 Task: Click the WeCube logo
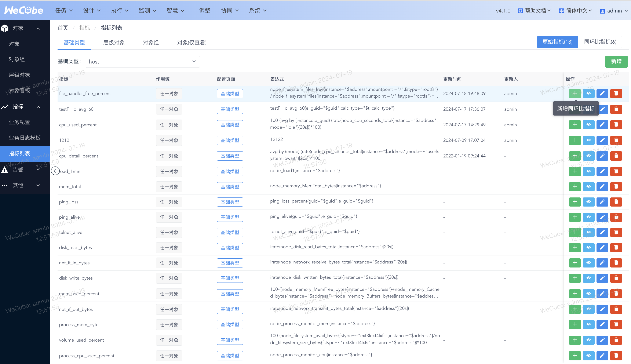coord(24,10)
